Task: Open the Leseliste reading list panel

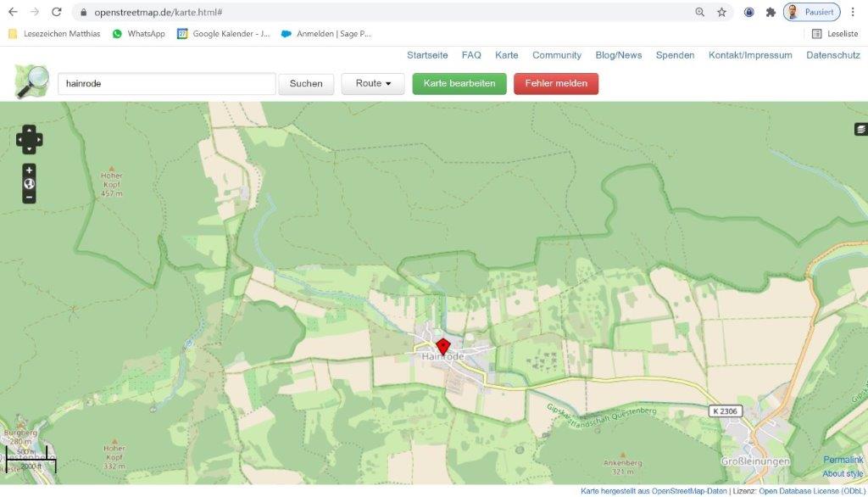Action: tap(835, 34)
